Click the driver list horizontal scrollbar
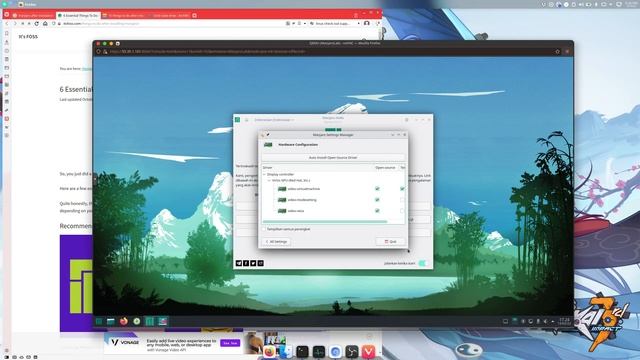Image resolution: width=640 pixels, height=360 pixels. (325, 222)
